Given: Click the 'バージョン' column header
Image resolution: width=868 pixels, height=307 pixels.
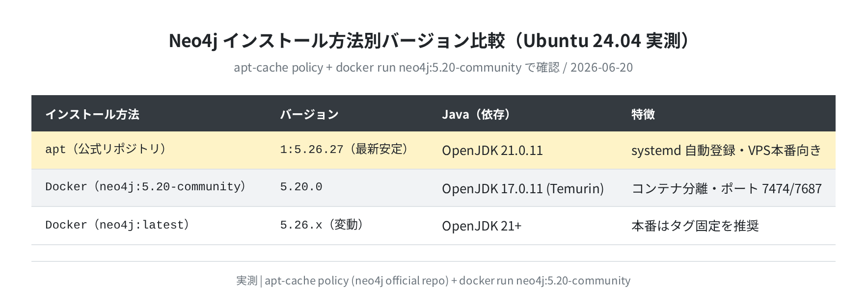Looking at the screenshot, I should coord(309,114).
